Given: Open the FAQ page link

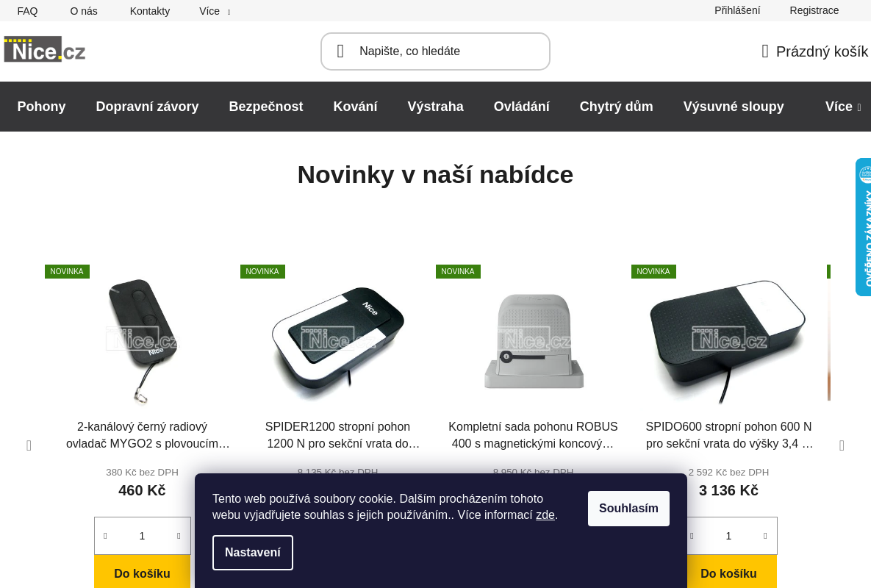Looking at the screenshot, I should pos(27,11).
